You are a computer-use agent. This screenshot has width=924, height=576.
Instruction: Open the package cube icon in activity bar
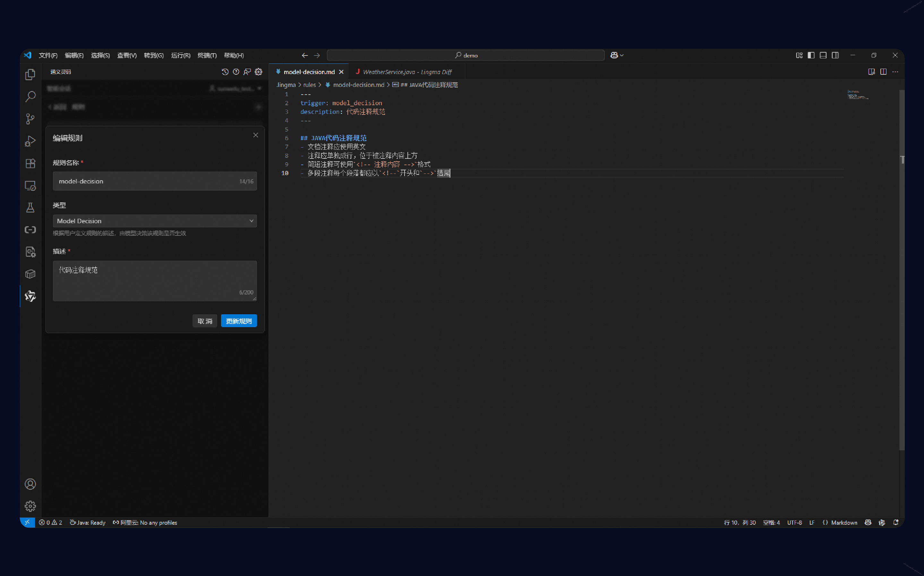(30, 274)
